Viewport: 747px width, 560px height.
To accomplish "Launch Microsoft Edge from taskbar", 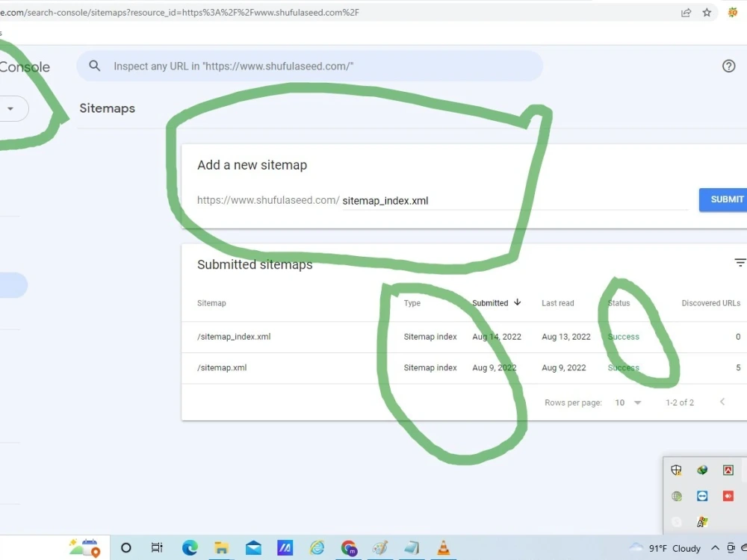I will pos(190,547).
